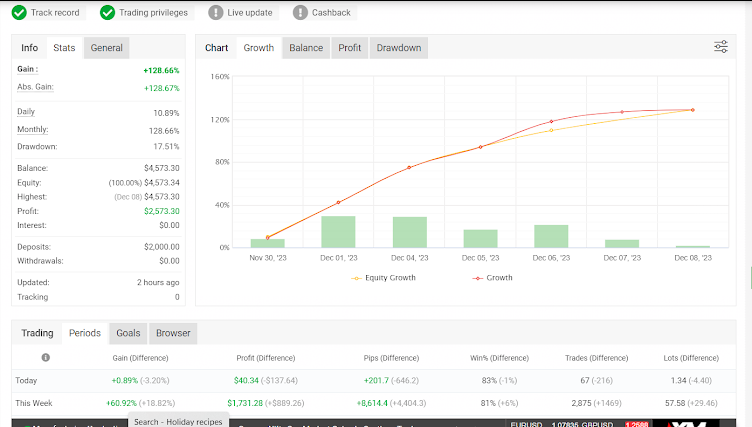Click the info icon in Trading table
This screenshot has height=427, width=752.
coord(46,357)
